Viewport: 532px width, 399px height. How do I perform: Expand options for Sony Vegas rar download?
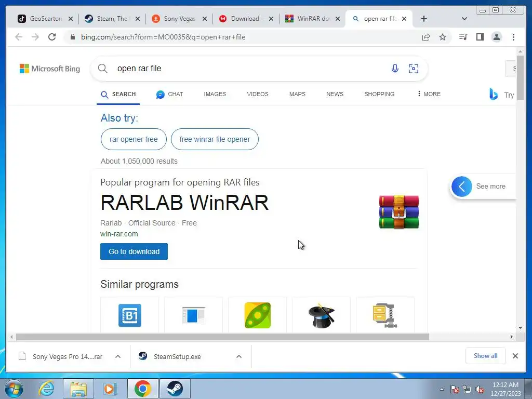118,356
